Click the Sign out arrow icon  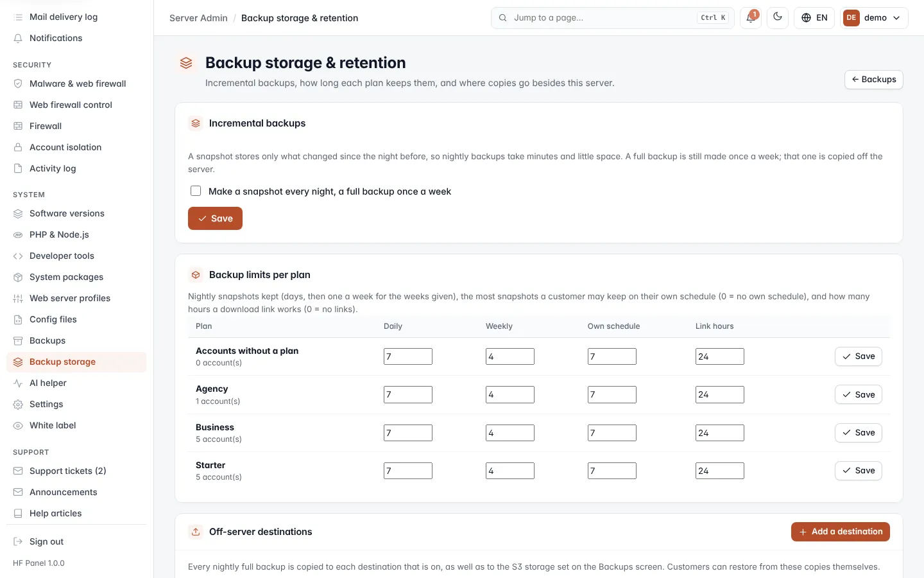tap(18, 541)
